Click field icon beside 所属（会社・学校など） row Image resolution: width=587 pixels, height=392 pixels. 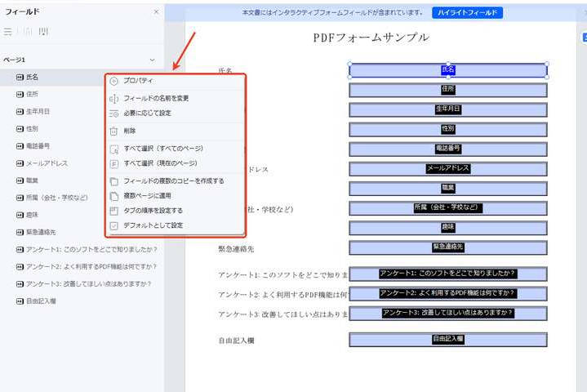click(20, 198)
